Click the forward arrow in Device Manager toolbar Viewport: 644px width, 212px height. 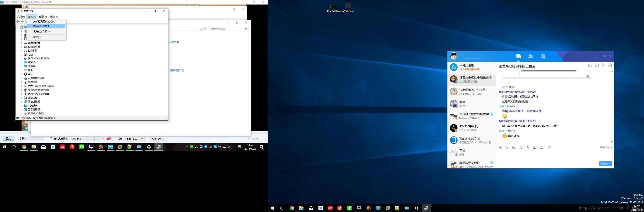point(23,22)
